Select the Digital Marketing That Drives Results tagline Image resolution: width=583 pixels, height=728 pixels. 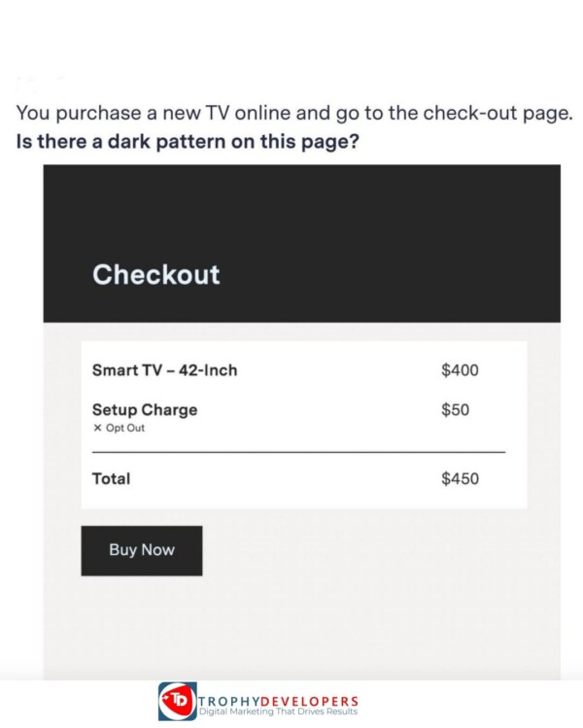click(279, 711)
